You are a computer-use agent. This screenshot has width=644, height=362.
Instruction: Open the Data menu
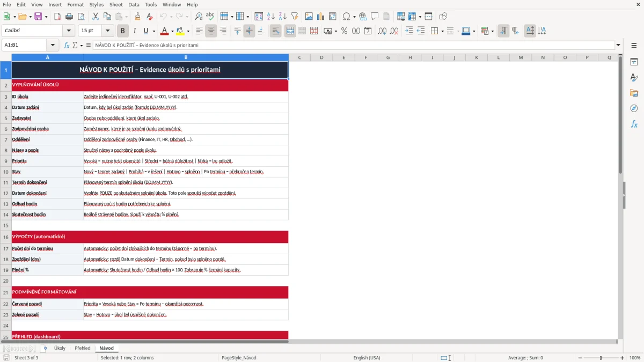(x=134, y=4)
